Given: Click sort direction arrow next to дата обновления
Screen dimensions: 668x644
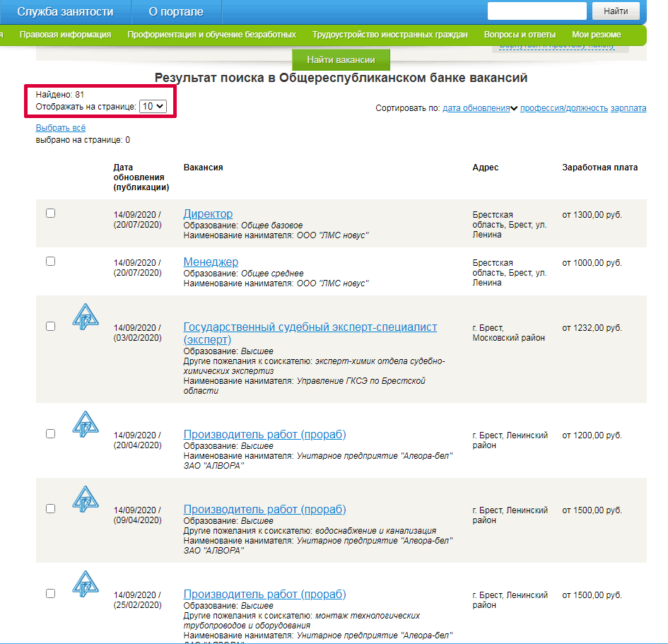Looking at the screenshot, I should coord(514,108).
